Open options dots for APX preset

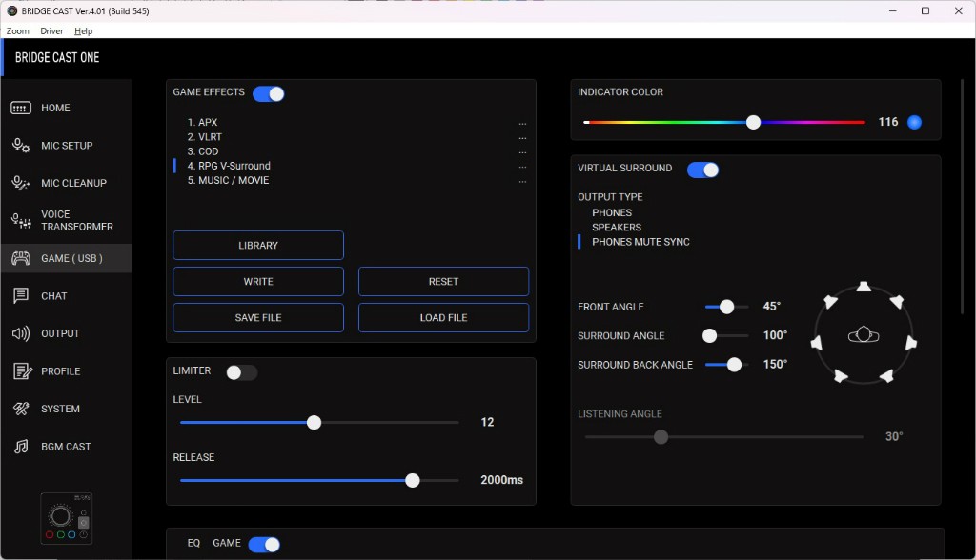click(522, 123)
